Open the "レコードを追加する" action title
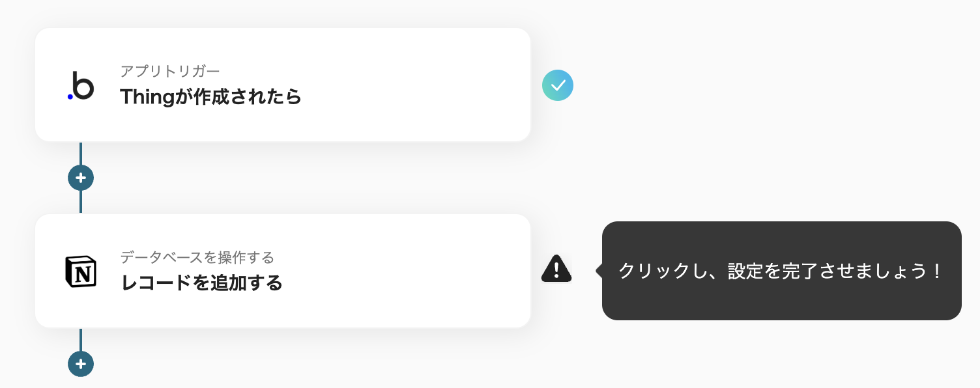This screenshot has height=388, width=980. point(201,283)
